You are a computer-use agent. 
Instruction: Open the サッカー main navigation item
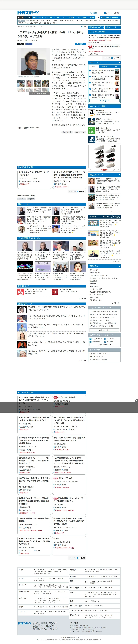(48, 17)
